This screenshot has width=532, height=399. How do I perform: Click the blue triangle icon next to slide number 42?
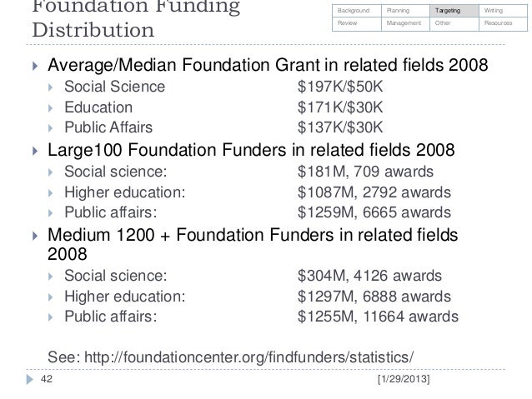[x=30, y=379]
